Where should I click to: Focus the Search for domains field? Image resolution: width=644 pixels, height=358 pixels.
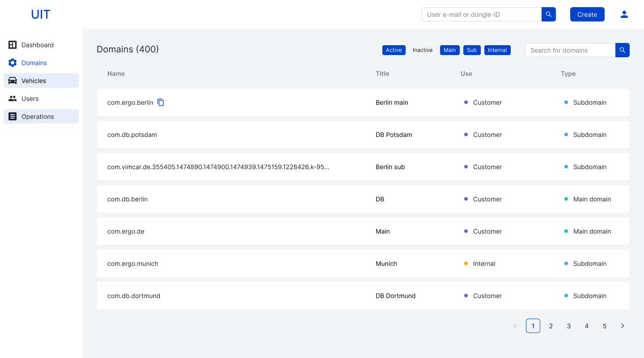[x=570, y=50]
